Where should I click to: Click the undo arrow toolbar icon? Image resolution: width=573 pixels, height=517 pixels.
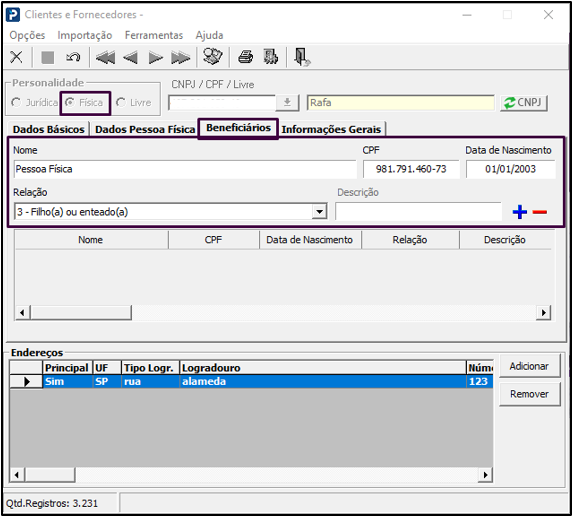click(73, 57)
